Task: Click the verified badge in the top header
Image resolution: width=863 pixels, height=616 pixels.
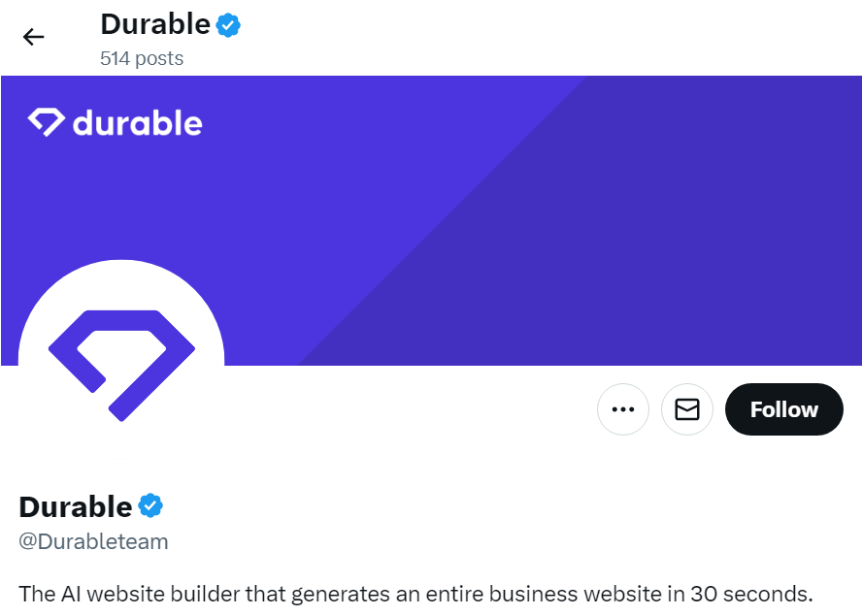Action: click(228, 25)
